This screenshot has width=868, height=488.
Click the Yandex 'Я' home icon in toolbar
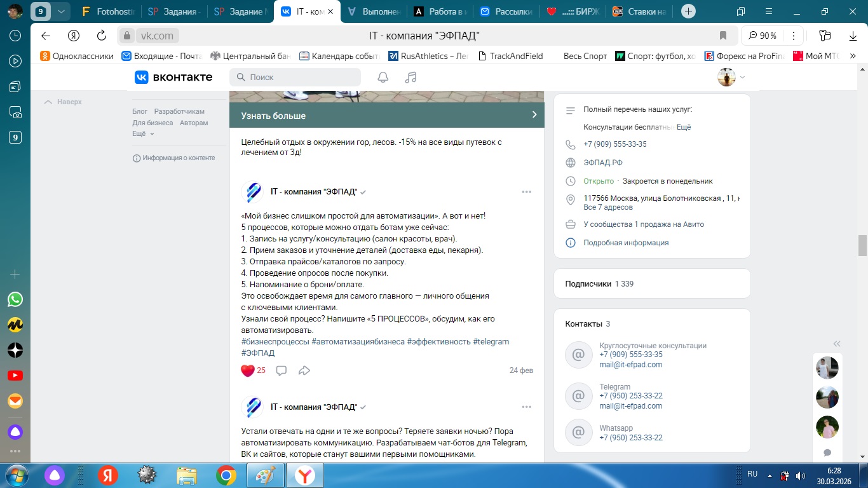point(74,36)
